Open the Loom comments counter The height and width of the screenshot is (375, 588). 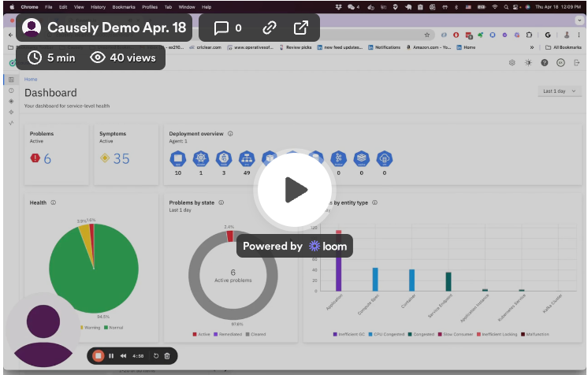[x=228, y=28]
